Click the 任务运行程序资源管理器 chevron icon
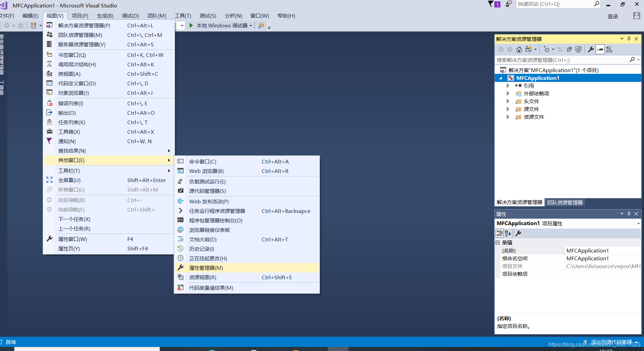The width and height of the screenshot is (644, 351). pyautogui.click(x=181, y=211)
